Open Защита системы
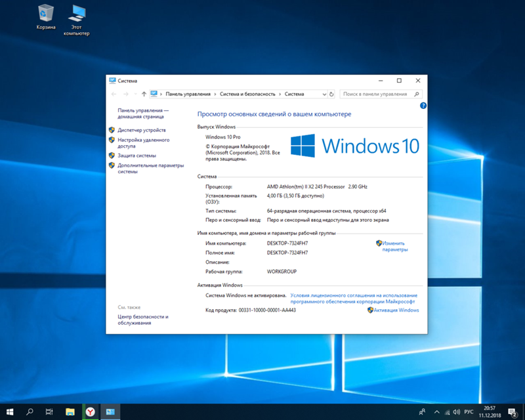This screenshot has height=420, width=525. coord(136,156)
